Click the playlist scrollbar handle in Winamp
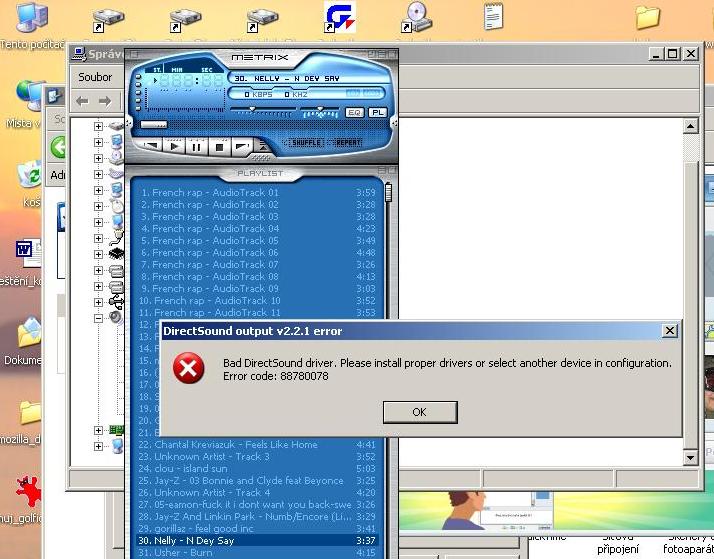Image resolution: width=714 pixels, height=559 pixels. 388,192
